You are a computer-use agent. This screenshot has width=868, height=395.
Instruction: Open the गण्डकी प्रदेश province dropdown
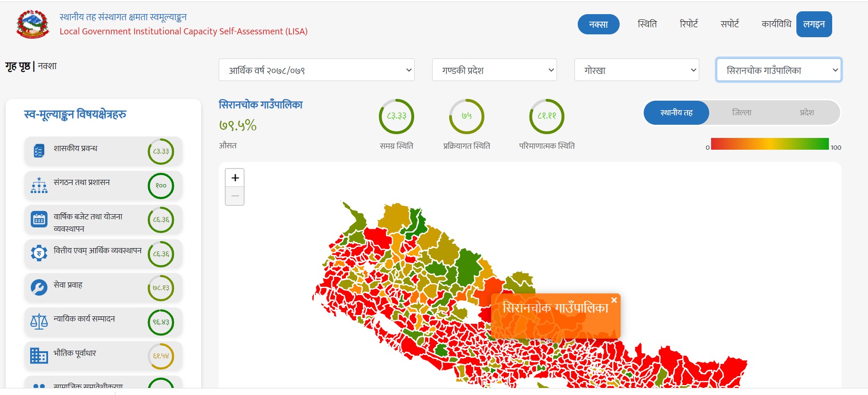click(x=494, y=70)
